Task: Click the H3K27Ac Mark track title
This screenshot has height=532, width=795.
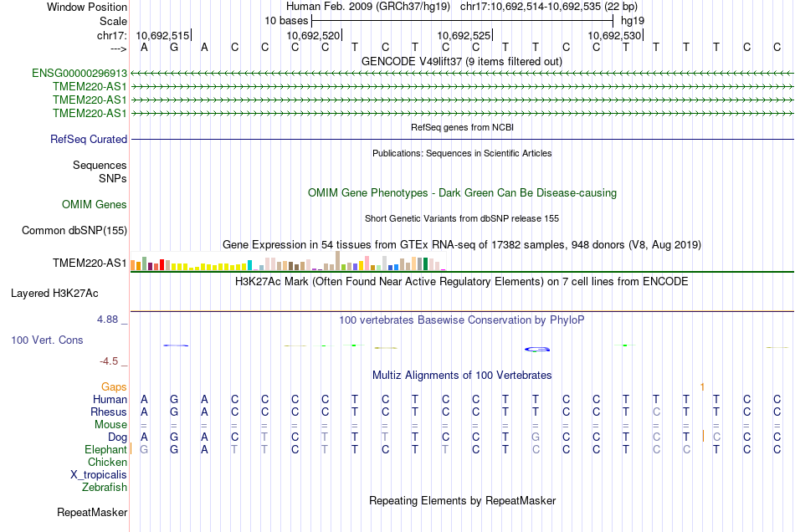Action: click(x=462, y=282)
